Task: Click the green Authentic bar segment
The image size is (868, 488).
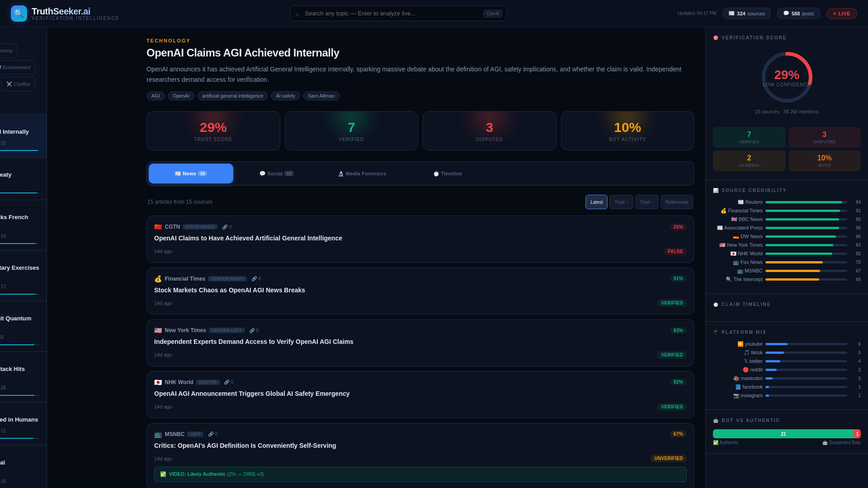Action: (x=783, y=434)
